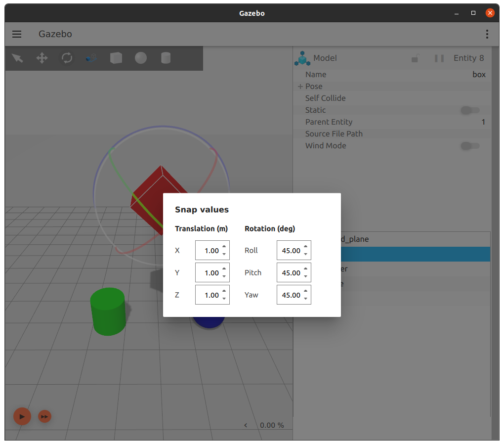Toggle the inspector lock icon
This screenshot has width=504, height=445.
tap(415, 58)
